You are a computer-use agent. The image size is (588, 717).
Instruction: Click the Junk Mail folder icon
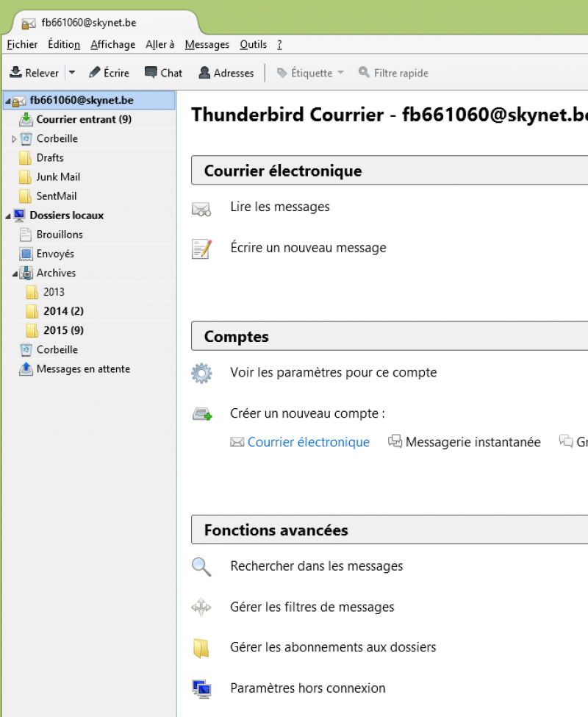26,177
